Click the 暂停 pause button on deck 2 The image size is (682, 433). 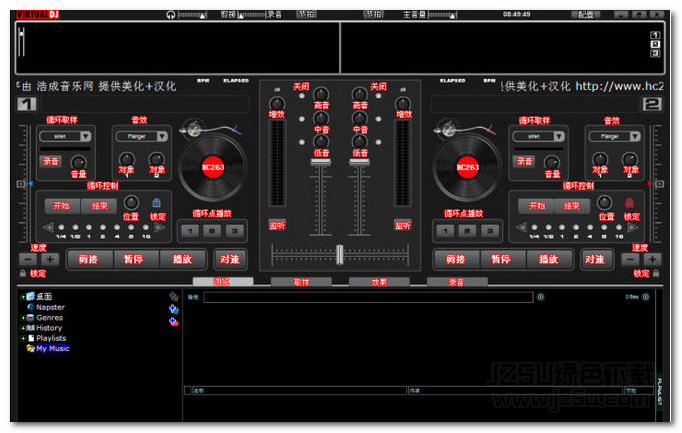[501, 260]
